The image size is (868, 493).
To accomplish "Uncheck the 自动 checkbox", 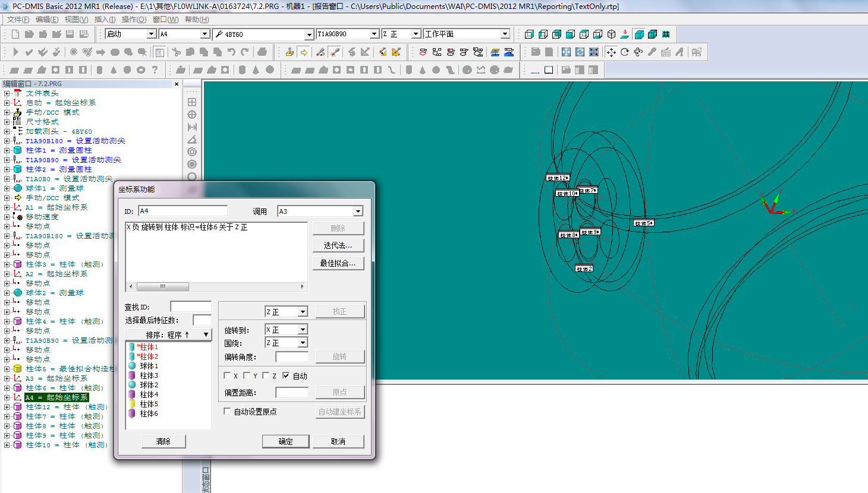I will [286, 376].
